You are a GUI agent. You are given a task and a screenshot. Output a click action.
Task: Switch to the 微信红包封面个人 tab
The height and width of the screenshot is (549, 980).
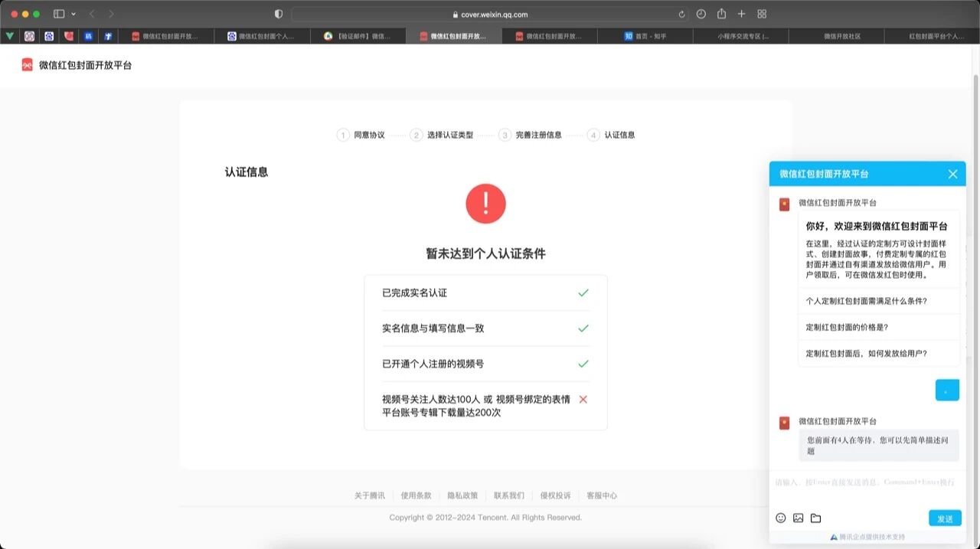tap(262, 36)
